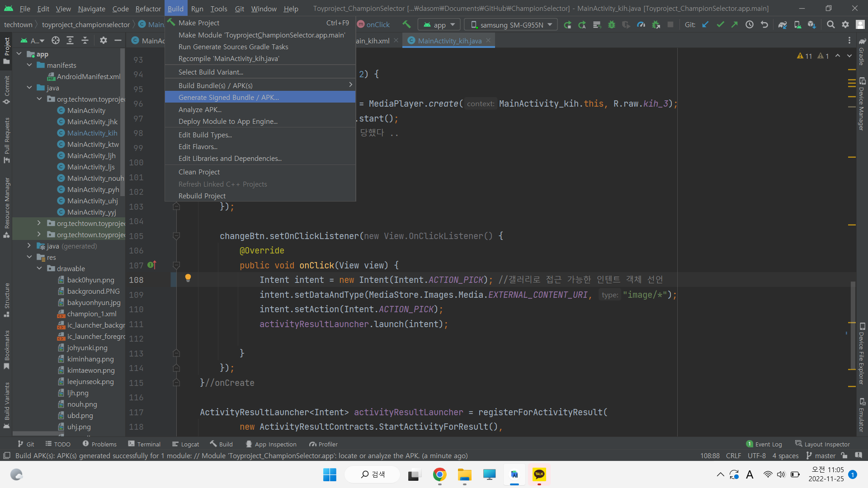Image resolution: width=868 pixels, height=488 pixels.
Task: Click the Git Update Project arrow
Action: [x=705, y=24]
